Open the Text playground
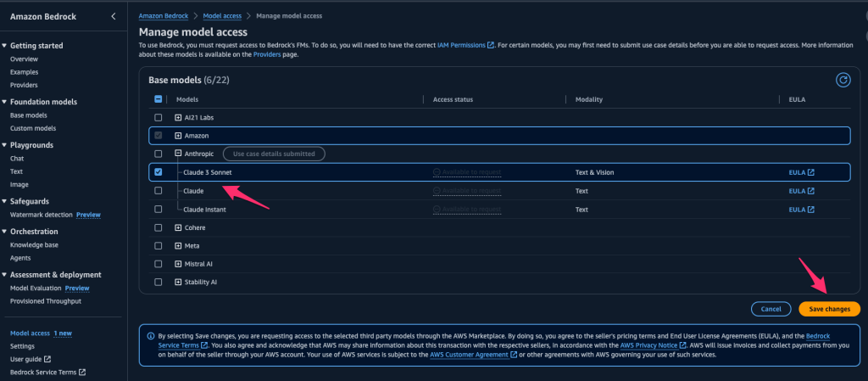This screenshot has height=381, width=868. click(x=17, y=171)
